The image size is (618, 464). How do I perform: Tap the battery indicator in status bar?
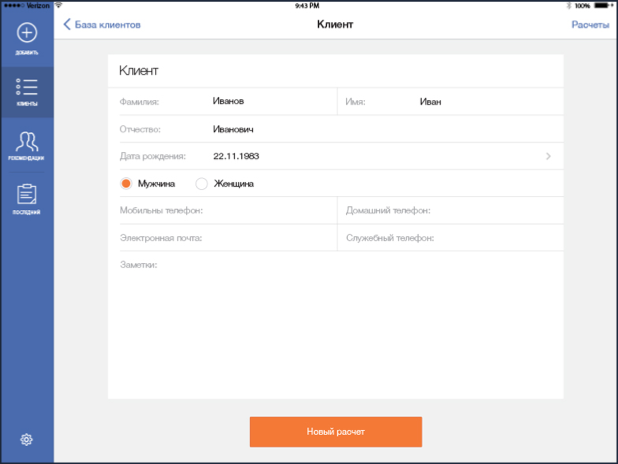pos(603,6)
